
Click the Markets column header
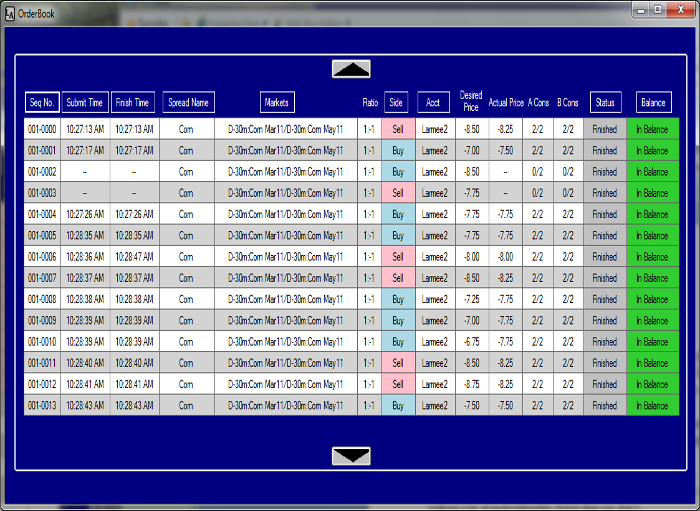[277, 102]
